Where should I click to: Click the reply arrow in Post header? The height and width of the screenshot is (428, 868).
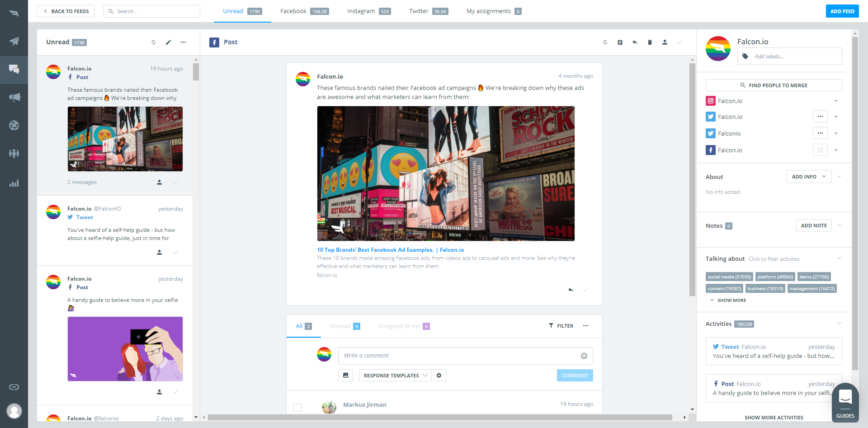point(635,42)
